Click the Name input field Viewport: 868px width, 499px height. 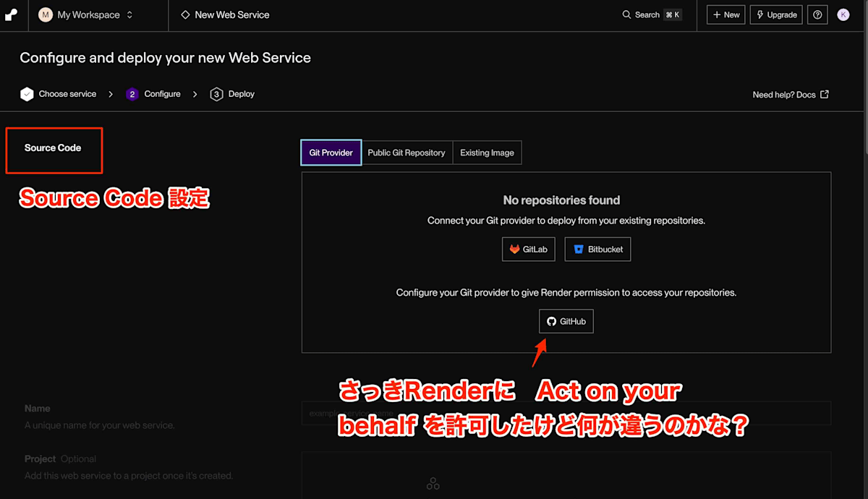click(x=566, y=413)
